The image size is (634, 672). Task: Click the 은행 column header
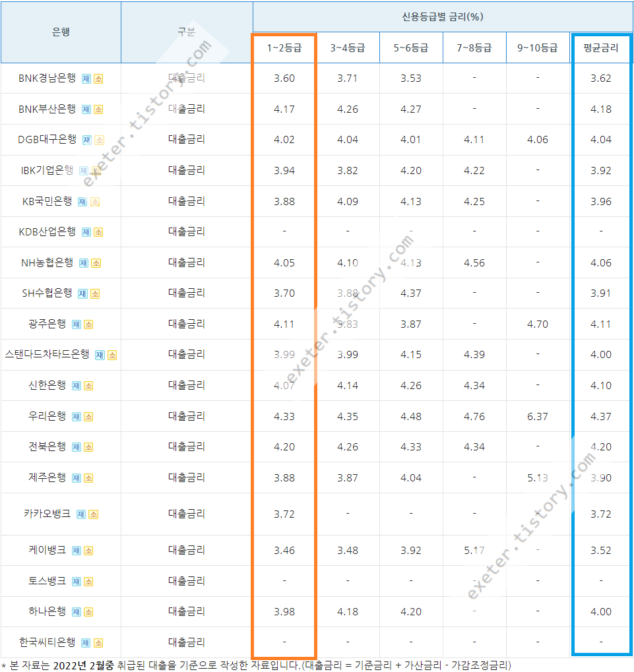coord(61,32)
